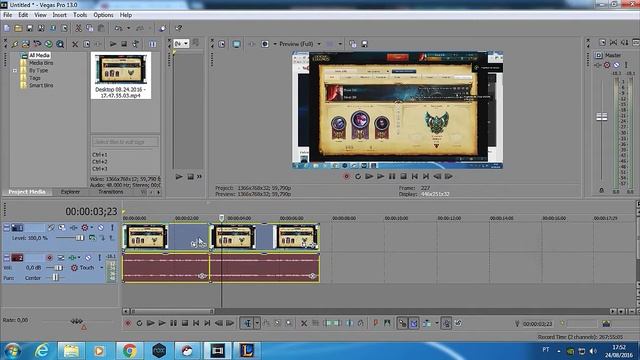Save project using the floppy disk icon
Viewport: 640px width, 360px height.
click(x=29, y=28)
